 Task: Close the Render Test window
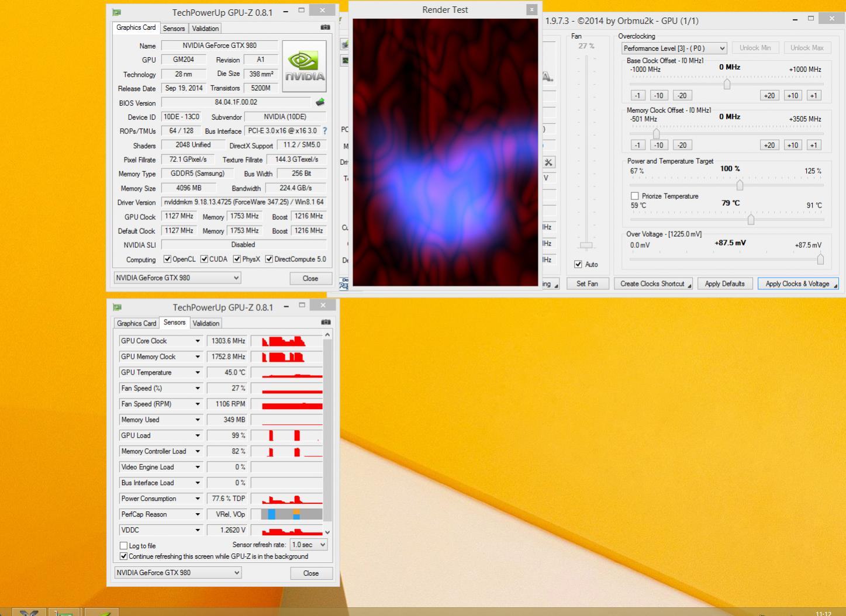point(531,9)
